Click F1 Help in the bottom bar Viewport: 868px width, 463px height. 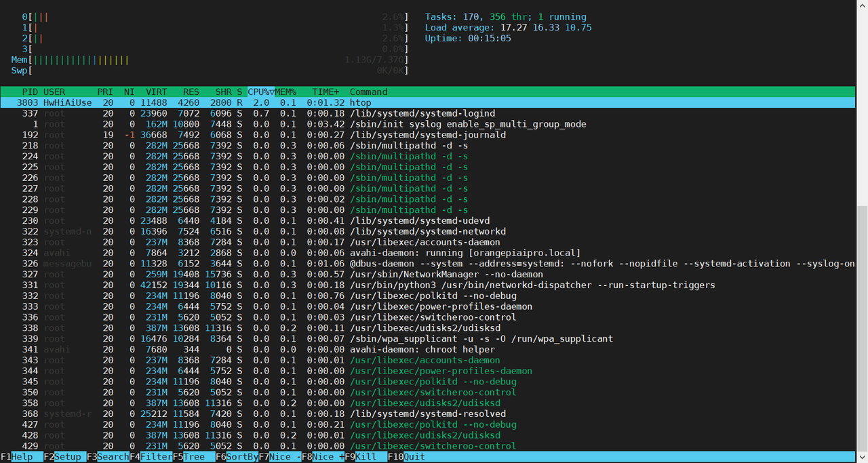point(22,457)
